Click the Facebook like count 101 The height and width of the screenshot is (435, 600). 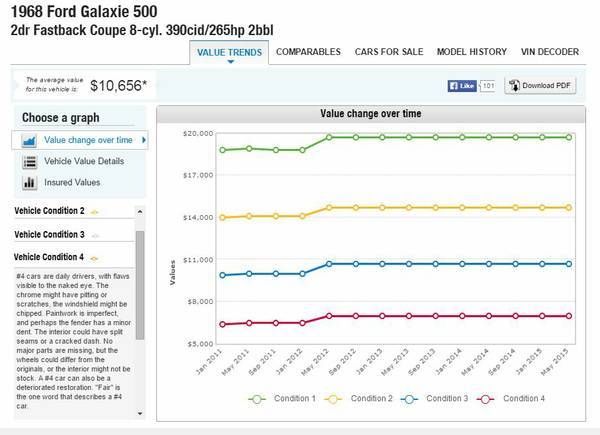point(488,86)
